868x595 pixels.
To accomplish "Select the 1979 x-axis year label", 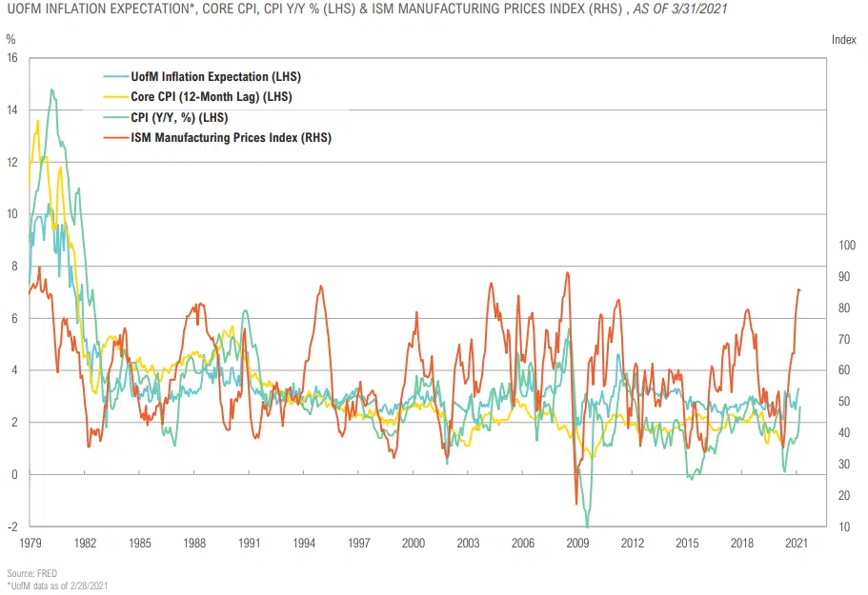I will [x=29, y=543].
